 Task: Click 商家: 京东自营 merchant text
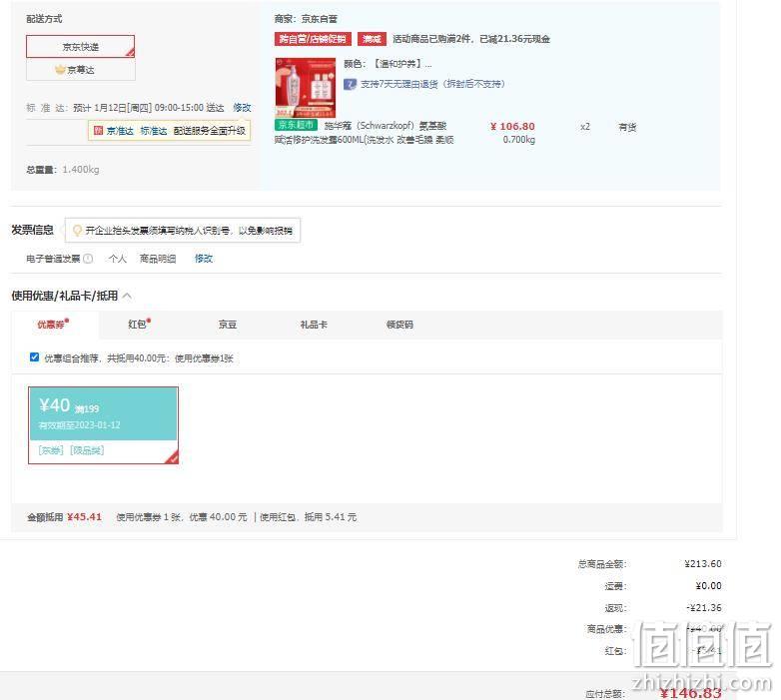click(x=306, y=19)
